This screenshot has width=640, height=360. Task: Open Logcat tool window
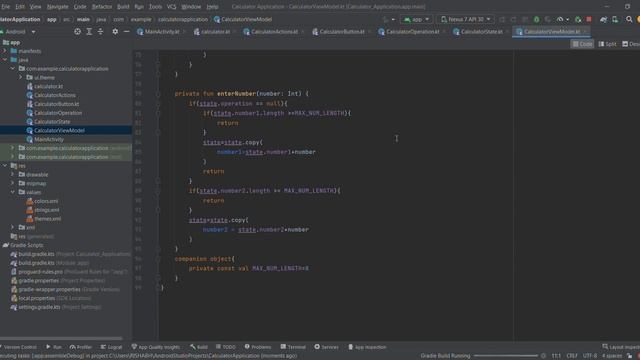[111, 347]
